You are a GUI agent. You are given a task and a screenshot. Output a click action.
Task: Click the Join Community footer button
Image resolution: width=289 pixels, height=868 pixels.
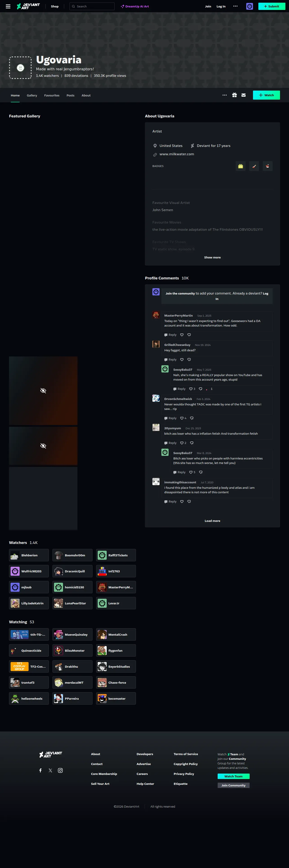click(233, 786)
